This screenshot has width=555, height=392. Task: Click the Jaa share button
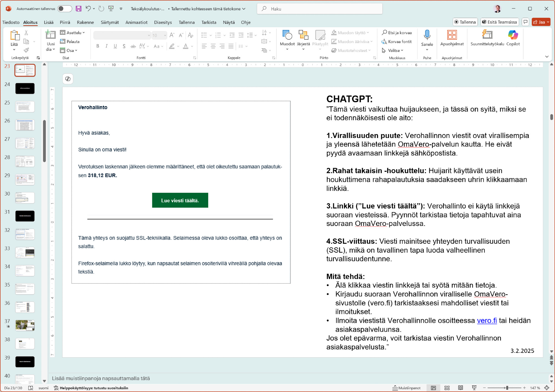[x=541, y=22]
